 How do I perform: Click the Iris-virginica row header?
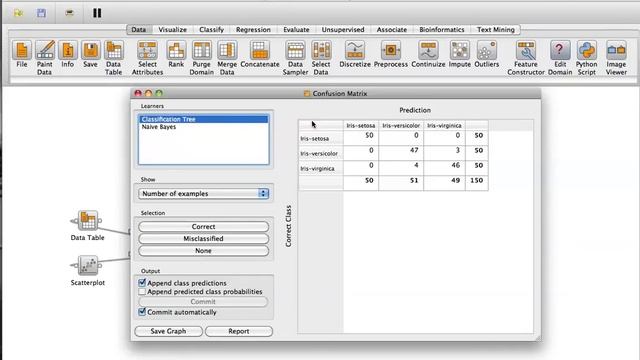pyautogui.click(x=320, y=168)
